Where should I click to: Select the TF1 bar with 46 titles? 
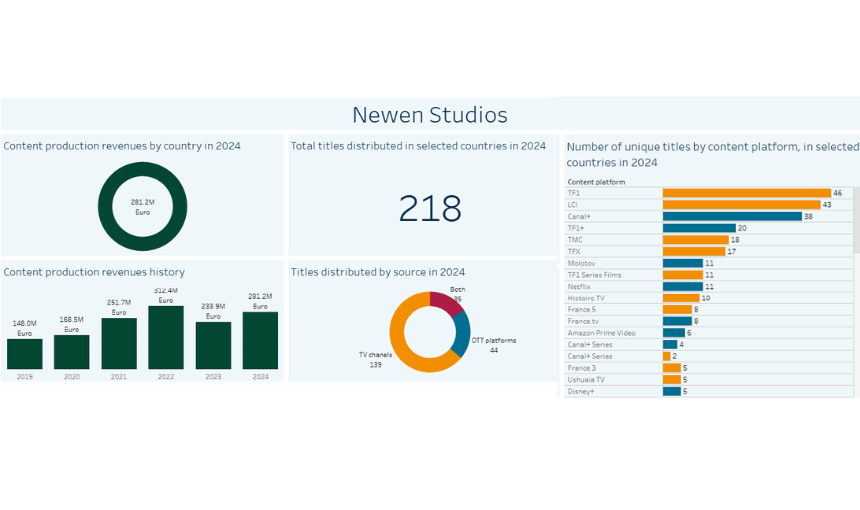coord(746,193)
